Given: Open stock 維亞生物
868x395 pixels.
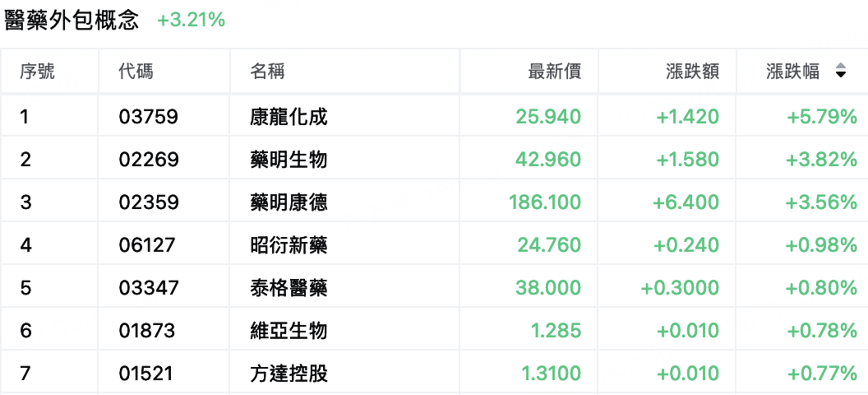Looking at the screenshot, I should [x=289, y=331].
